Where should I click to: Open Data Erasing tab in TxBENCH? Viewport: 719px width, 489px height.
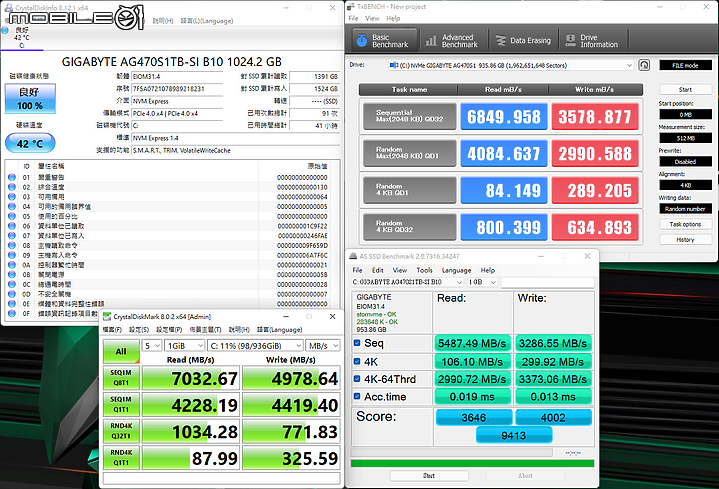coord(524,40)
